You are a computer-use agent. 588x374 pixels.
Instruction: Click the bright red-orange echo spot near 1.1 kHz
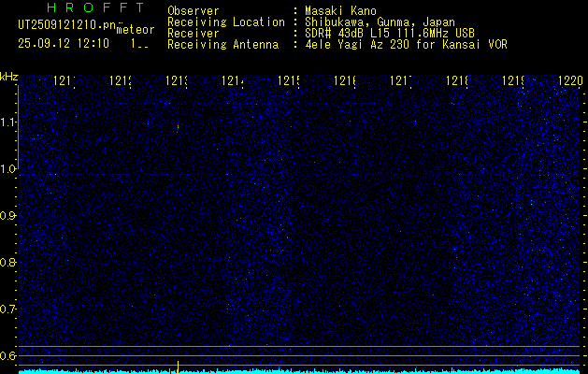[178, 128]
